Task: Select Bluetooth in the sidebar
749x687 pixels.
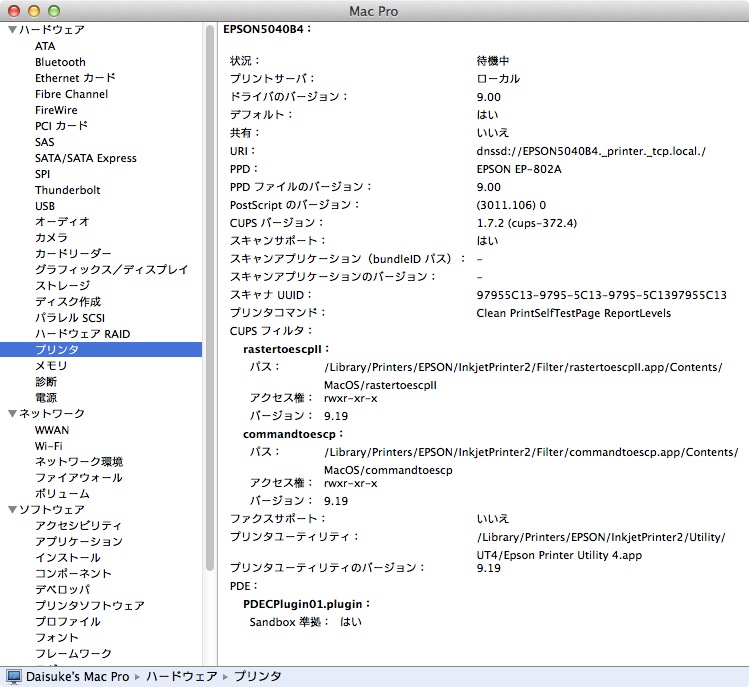Action: click(x=60, y=62)
